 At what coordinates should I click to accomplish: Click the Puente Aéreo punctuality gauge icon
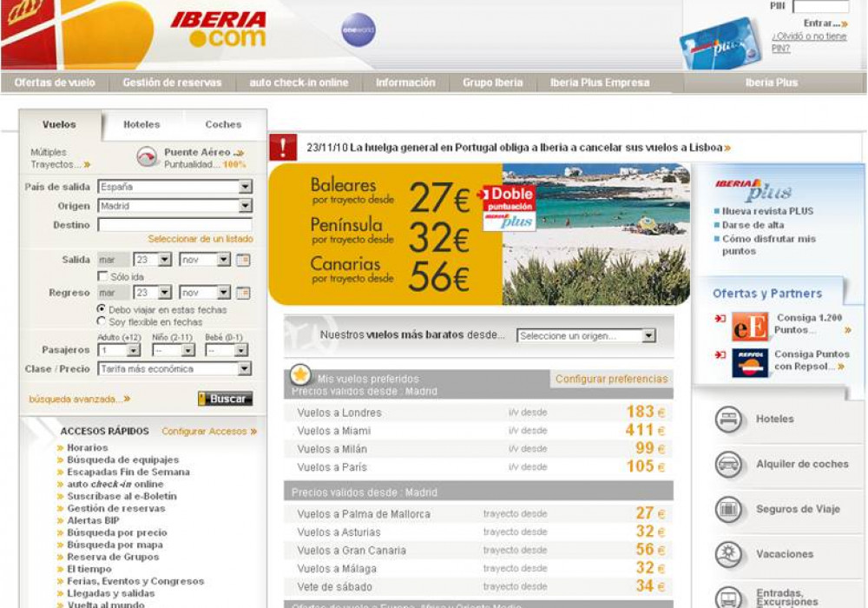(147, 157)
